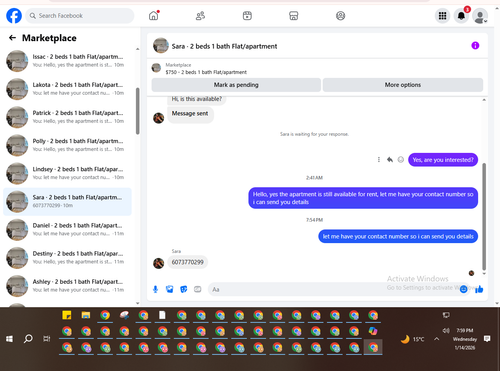Open the Ashley conversation

click(67, 286)
